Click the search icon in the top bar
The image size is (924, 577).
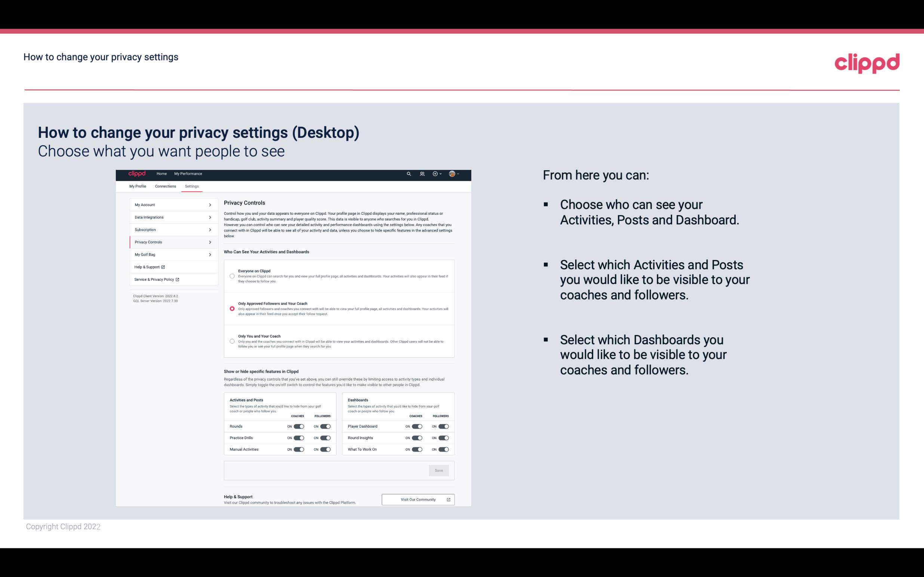(408, 174)
